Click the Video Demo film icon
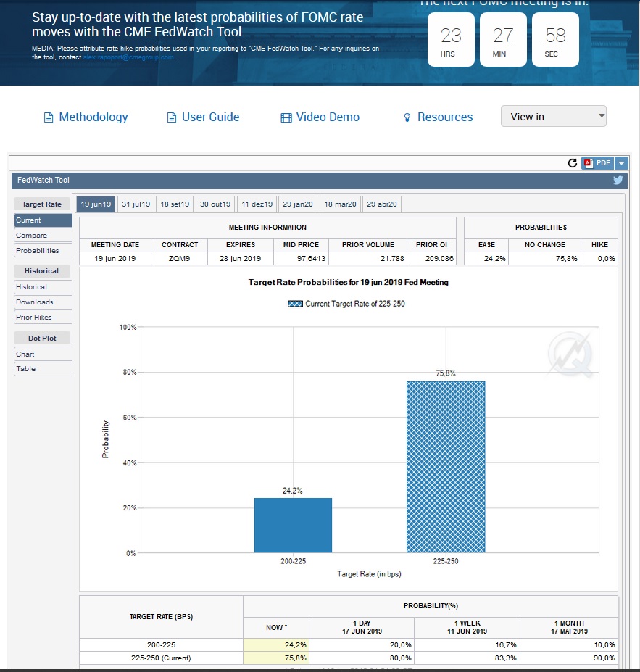This screenshot has height=672, width=640. [286, 117]
